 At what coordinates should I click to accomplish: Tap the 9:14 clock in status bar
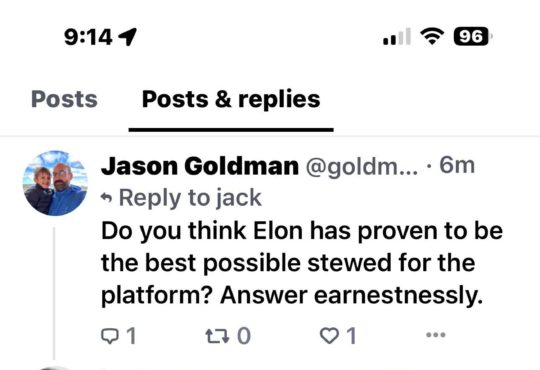(x=89, y=37)
